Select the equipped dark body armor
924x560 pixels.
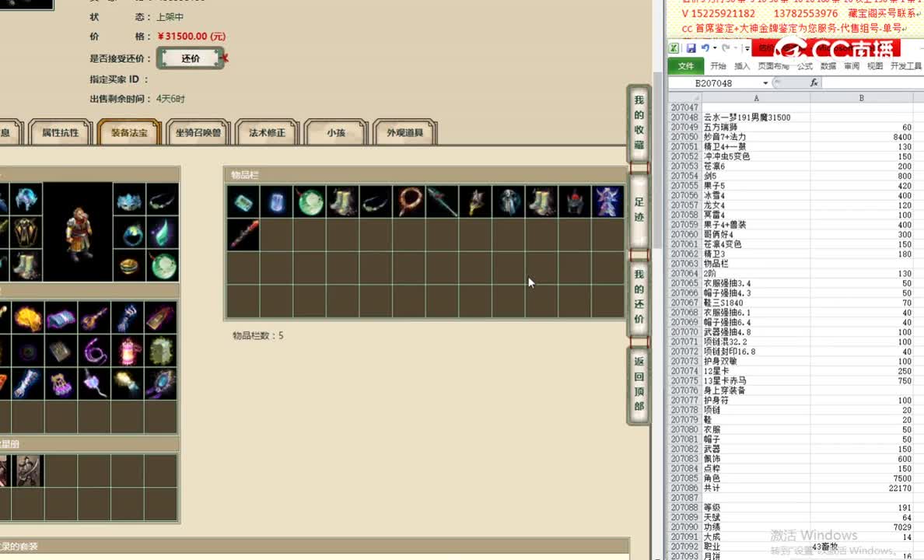pos(26,233)
